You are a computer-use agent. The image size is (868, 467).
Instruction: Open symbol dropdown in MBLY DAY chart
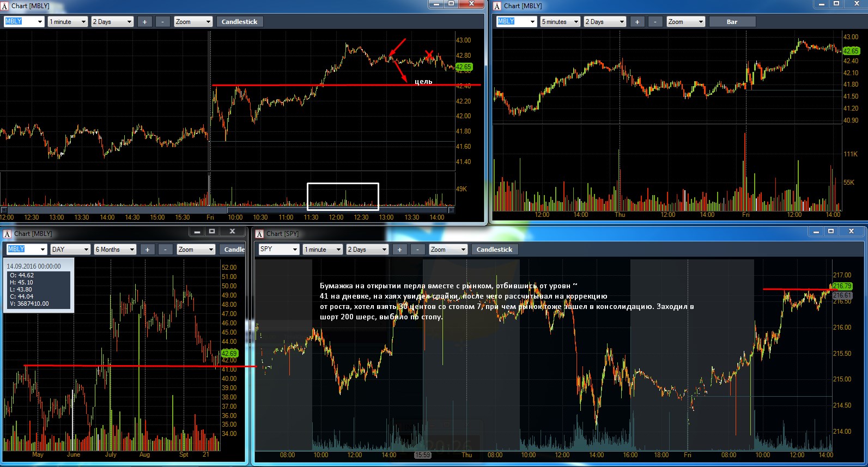42,250
